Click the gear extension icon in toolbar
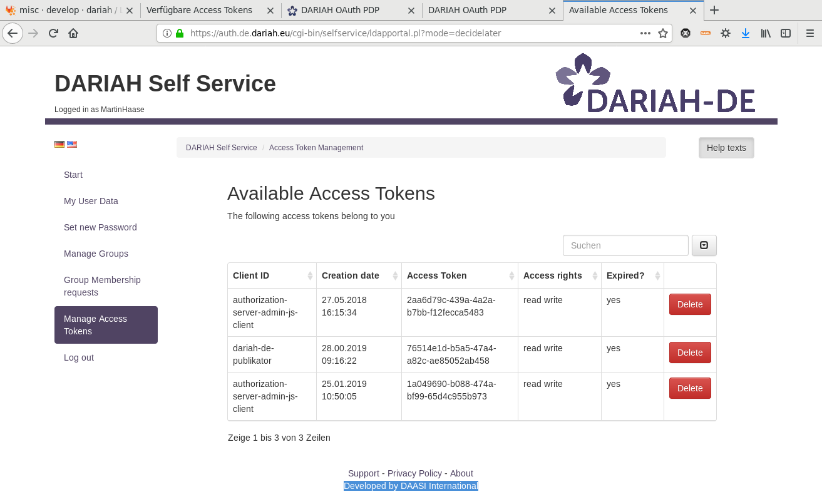The image size is (822, 504). [x=726, y=33]
